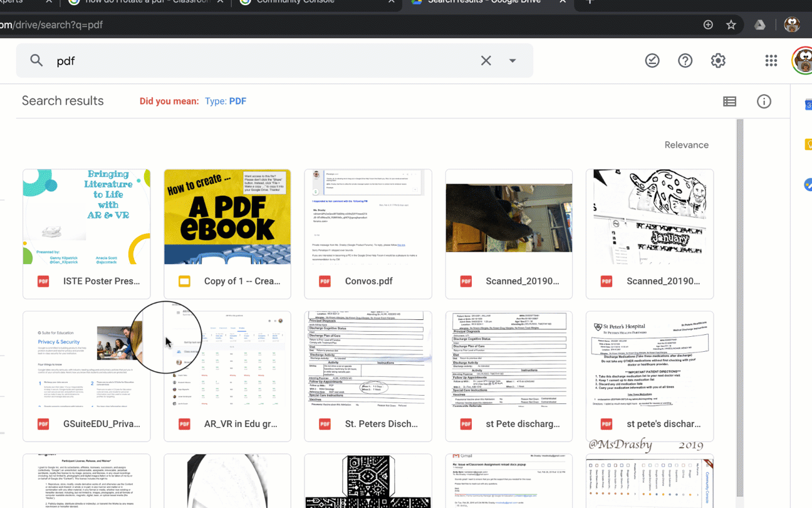Change the Relevance sort option

coord(687,145)
